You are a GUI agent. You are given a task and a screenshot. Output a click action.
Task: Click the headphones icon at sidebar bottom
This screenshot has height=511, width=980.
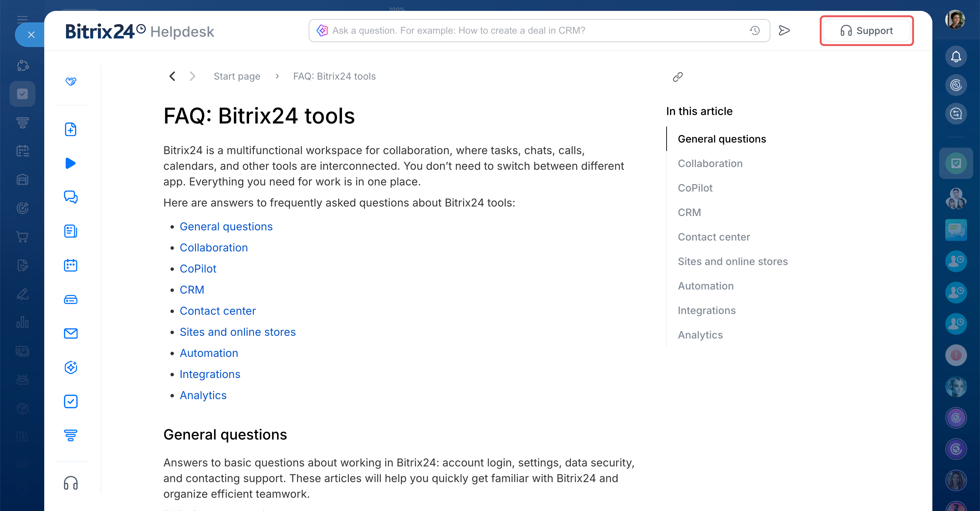coord(71,483)
